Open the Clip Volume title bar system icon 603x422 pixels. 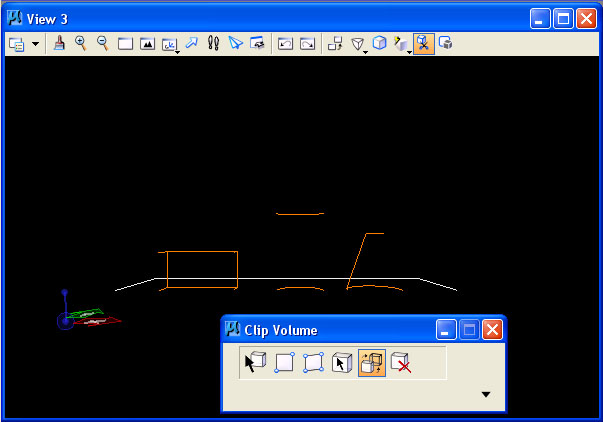tap(232, 329)
